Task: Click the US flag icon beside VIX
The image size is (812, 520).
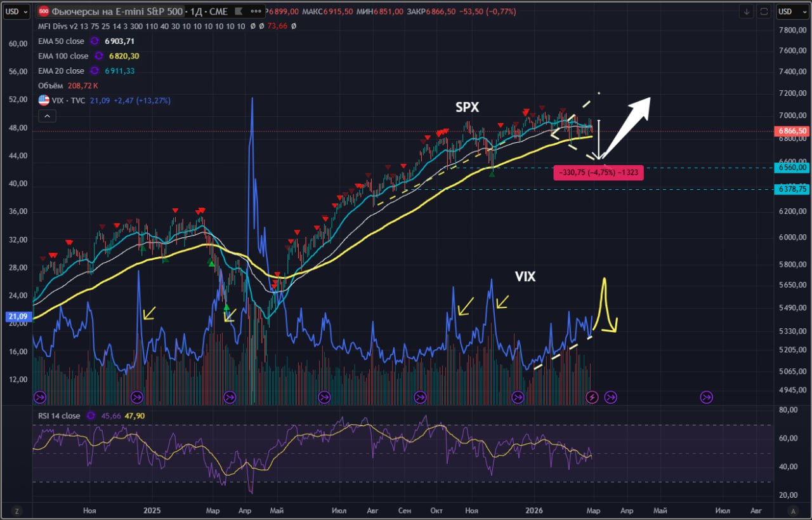Action: click(x=44, y=100)
